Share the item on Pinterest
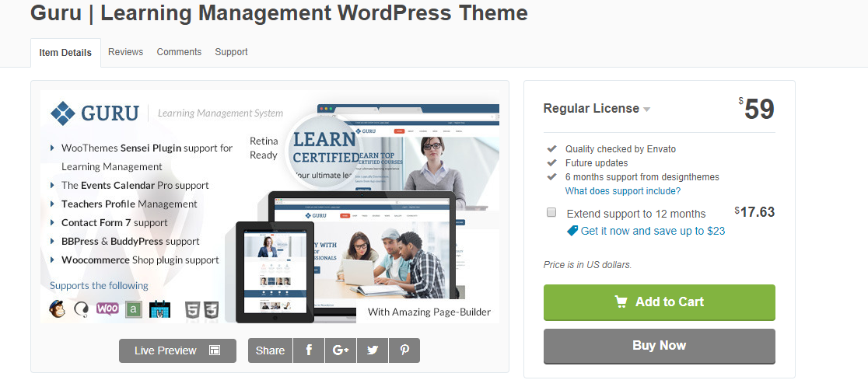 [x=404, y=350]
